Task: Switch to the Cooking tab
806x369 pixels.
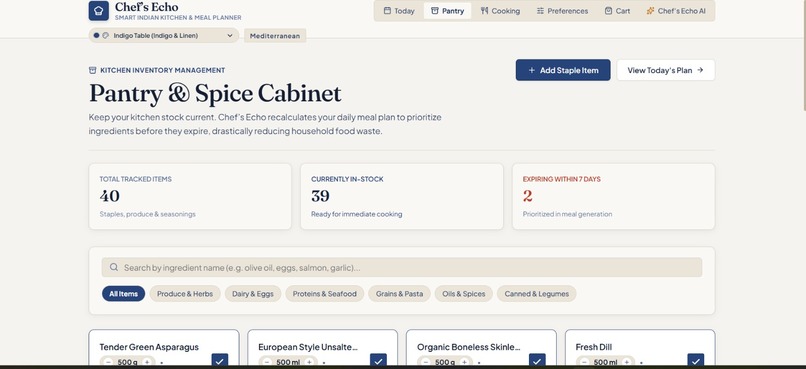Action: click(500, 11)
